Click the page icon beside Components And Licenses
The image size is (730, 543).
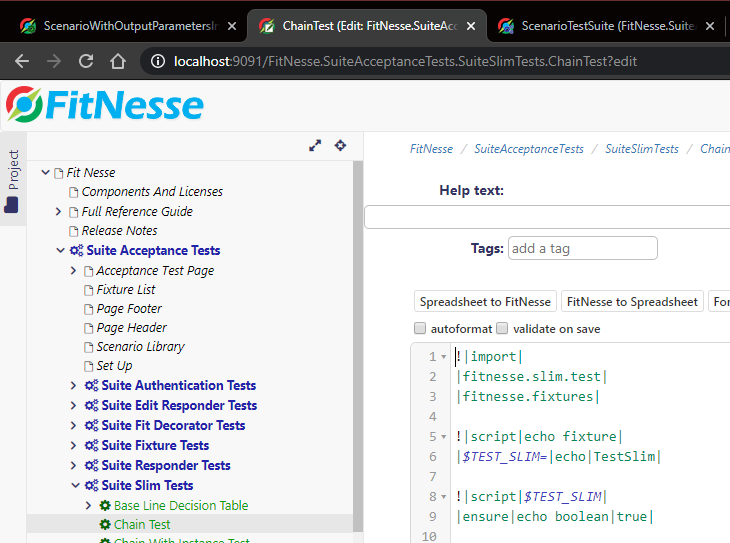tap(74, 192)
